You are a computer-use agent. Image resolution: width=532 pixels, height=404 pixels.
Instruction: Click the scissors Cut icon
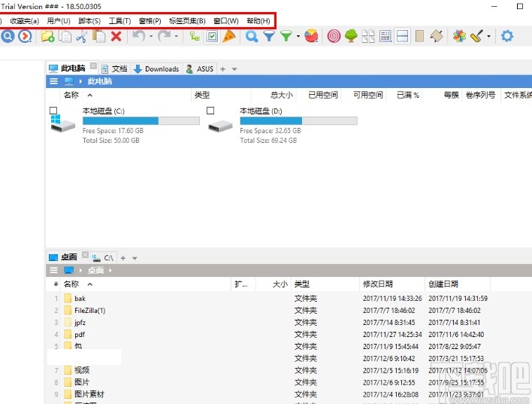82,36
